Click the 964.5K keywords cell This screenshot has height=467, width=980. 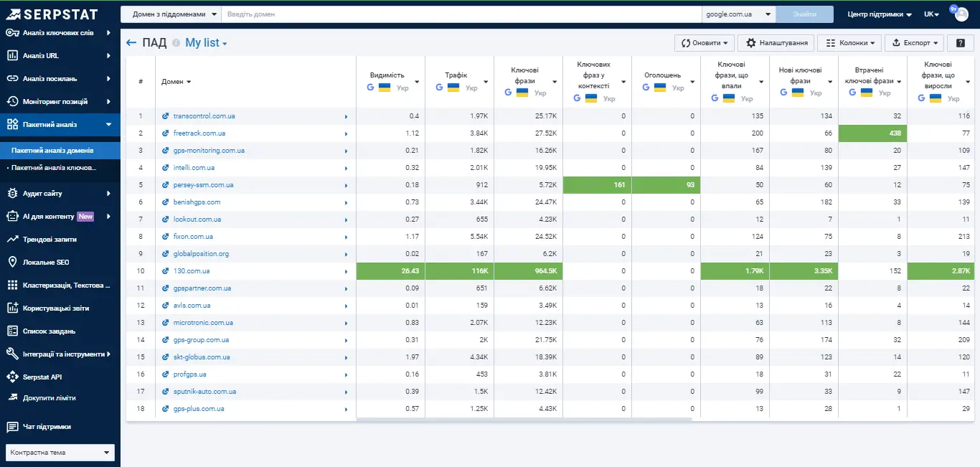pyautogui.click(x=528, y=271)
